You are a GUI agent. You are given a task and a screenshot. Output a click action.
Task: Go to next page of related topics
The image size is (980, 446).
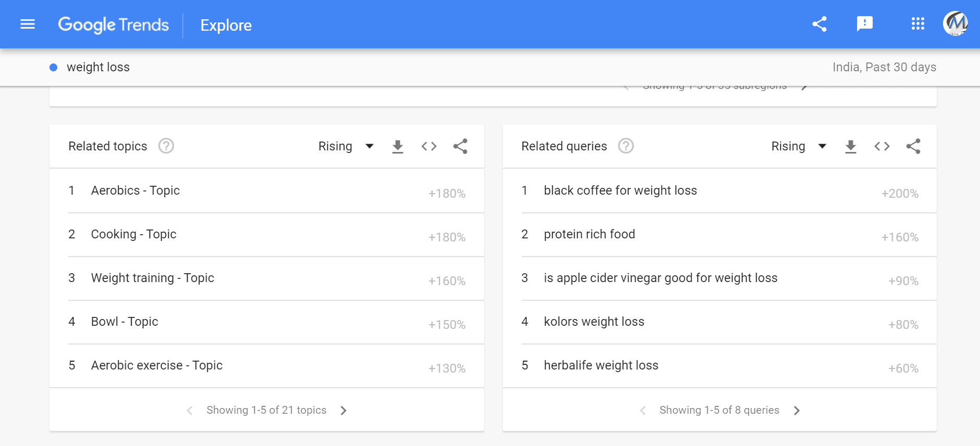pyautogui.click(x=343, y=411)
